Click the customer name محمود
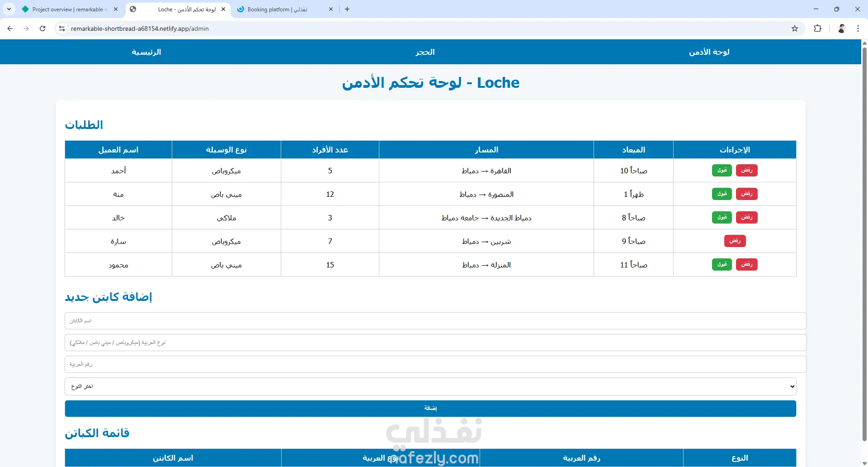The image size is (868, 467). click(118, 265)
